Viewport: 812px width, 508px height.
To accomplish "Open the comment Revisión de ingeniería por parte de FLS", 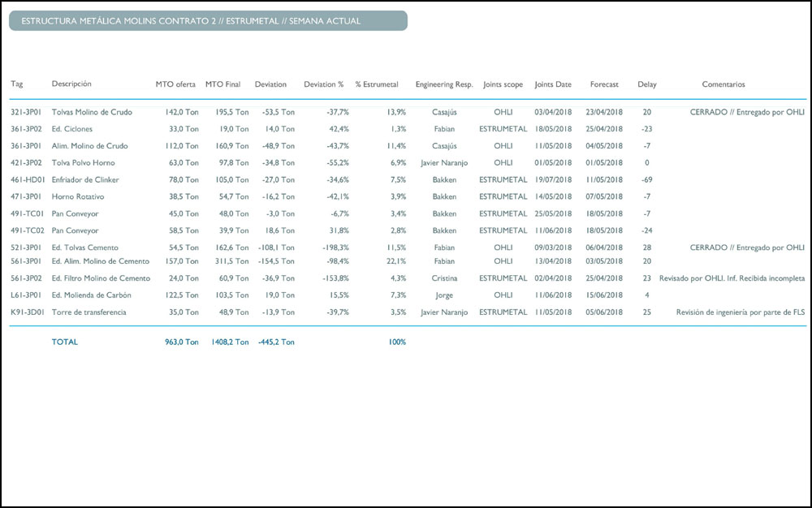I will point(740,312).
